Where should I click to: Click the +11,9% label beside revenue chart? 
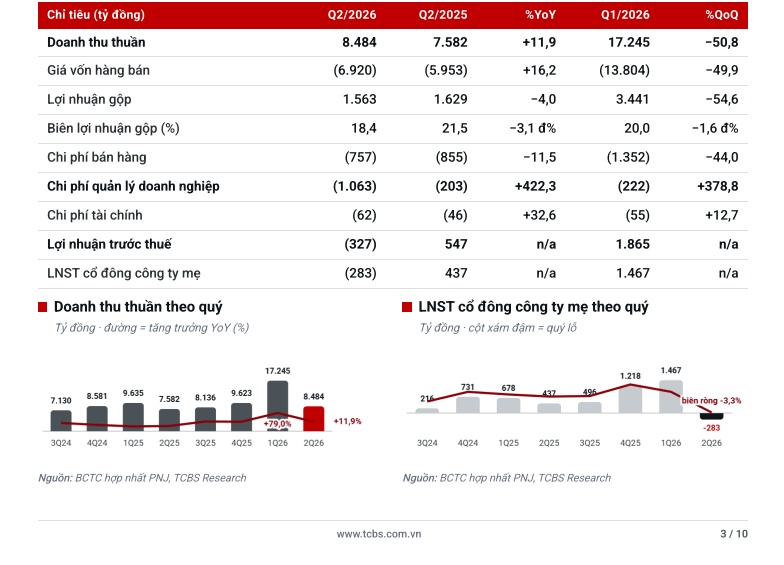(347, 422)
